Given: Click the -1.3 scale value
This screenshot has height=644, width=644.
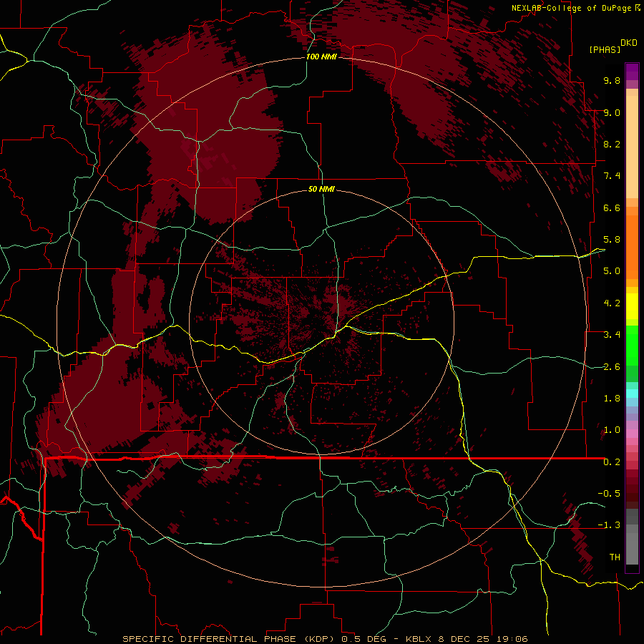Looking at the screenshot, I should pyautogui.click(x=609, y=525).
